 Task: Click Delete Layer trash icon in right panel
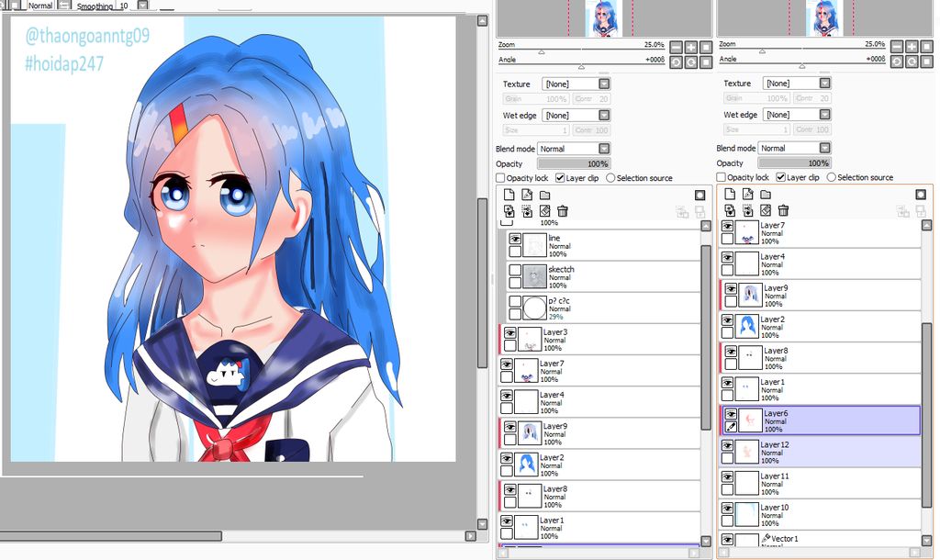coord(783,210)
